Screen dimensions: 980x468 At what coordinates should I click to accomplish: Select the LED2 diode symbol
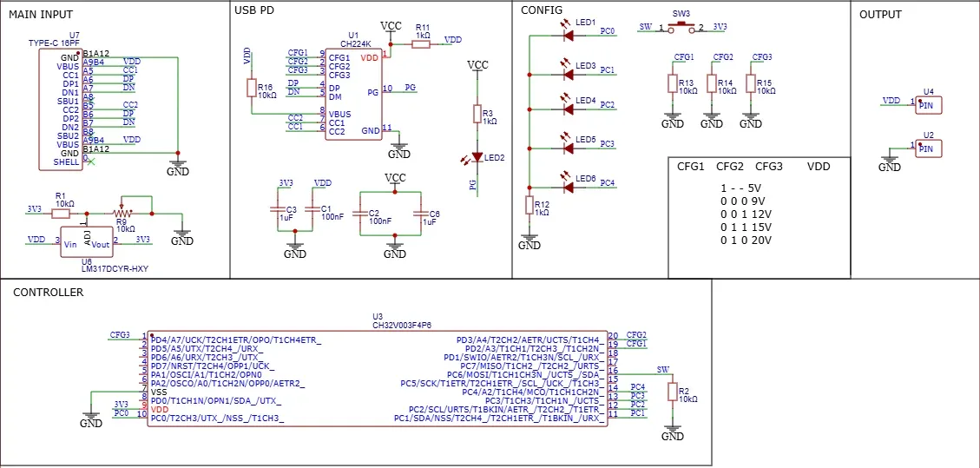tap(477, 157)
